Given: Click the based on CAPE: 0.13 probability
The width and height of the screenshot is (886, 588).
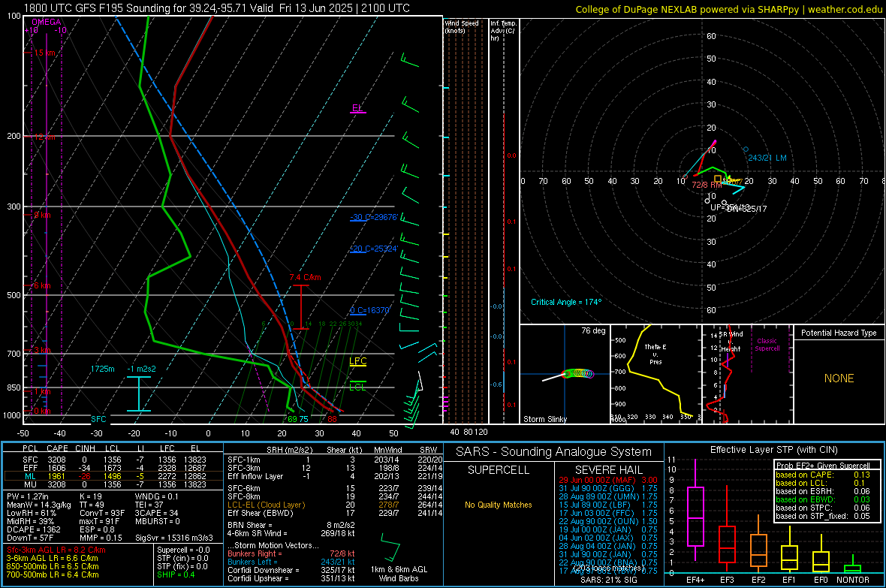Looking at the screenshot, I should (x=823, y=475).
